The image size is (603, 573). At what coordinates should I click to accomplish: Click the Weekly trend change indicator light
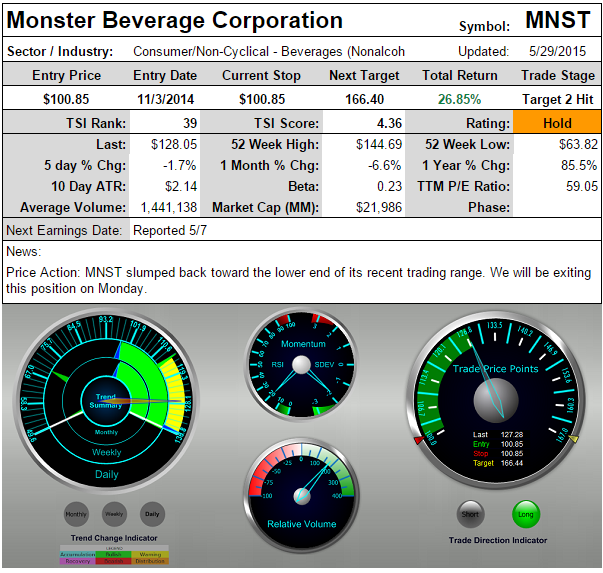[114, 514]
